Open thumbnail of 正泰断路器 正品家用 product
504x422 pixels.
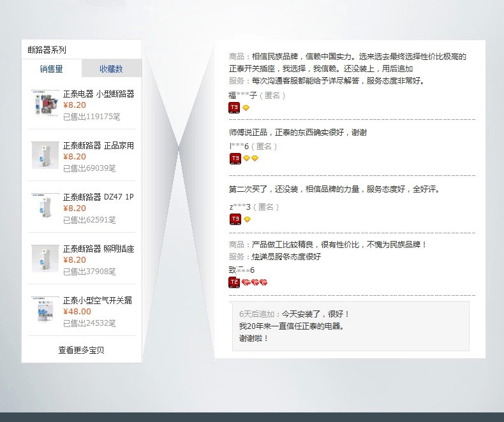(x=45, y=155)
